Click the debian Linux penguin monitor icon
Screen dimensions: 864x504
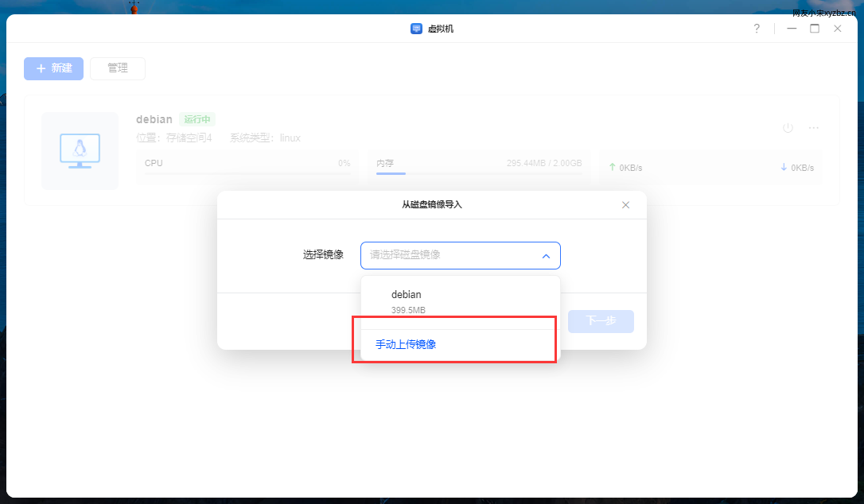coord(80,151)
